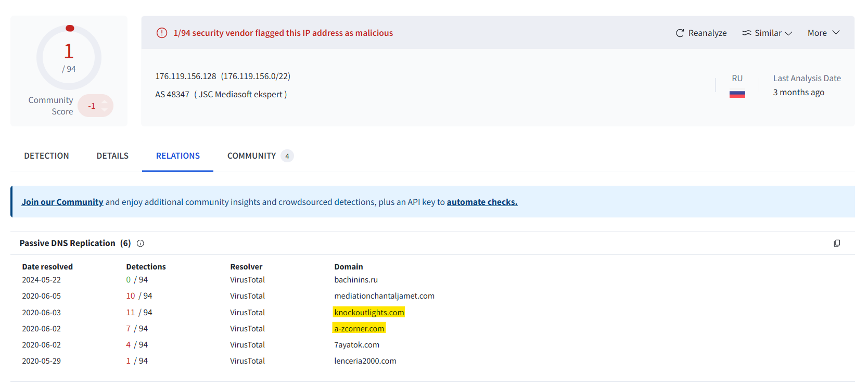
Task: Click the Russian flag icon
Action: click(x=737, y=94)
